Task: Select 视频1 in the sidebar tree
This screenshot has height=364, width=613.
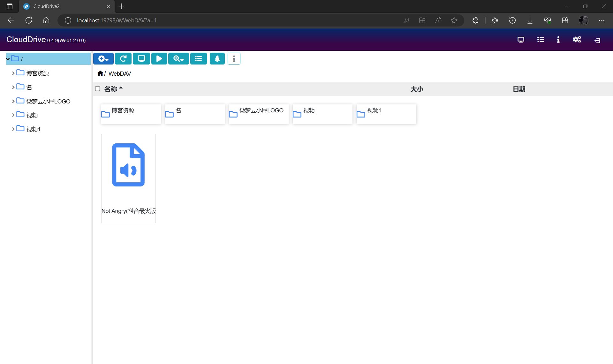Action: pyautogui.click(x=33, y=129)
